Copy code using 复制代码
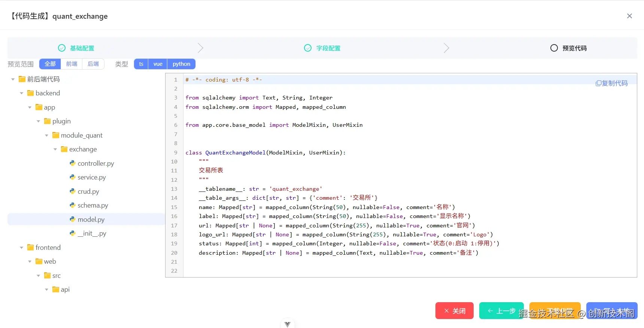644x328 pixels. pos(611,83)
